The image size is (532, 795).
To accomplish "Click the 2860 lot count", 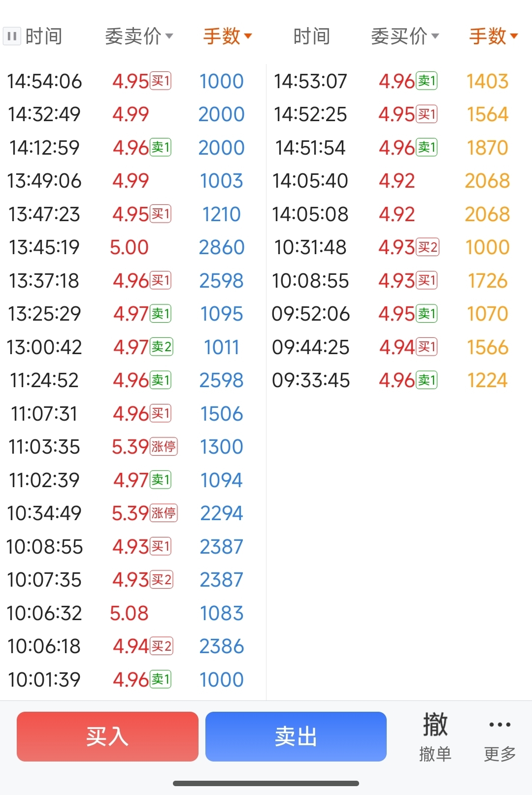I will click(x=222, y=247).
